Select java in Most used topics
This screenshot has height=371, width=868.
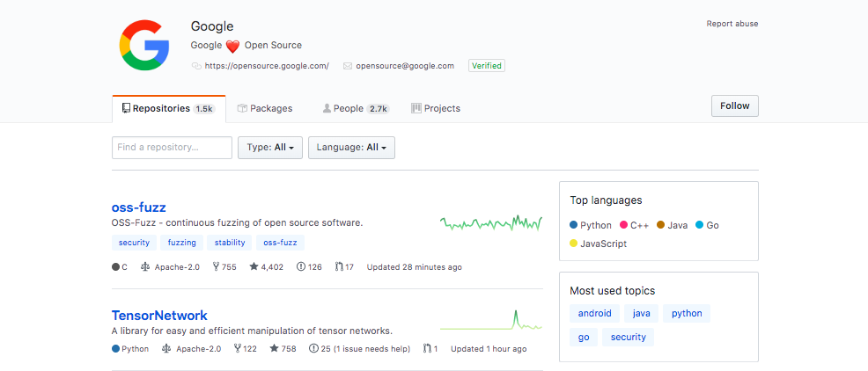click(x=641, y=314)
